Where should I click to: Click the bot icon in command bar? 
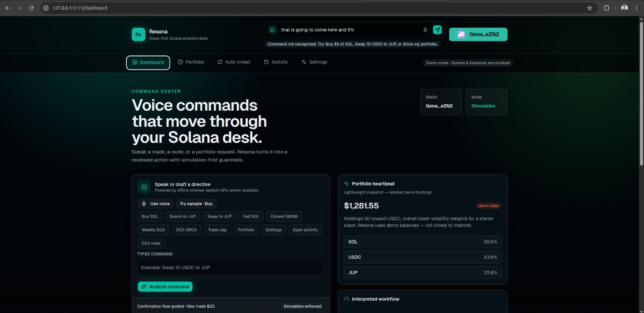click(x=272, y=30)
